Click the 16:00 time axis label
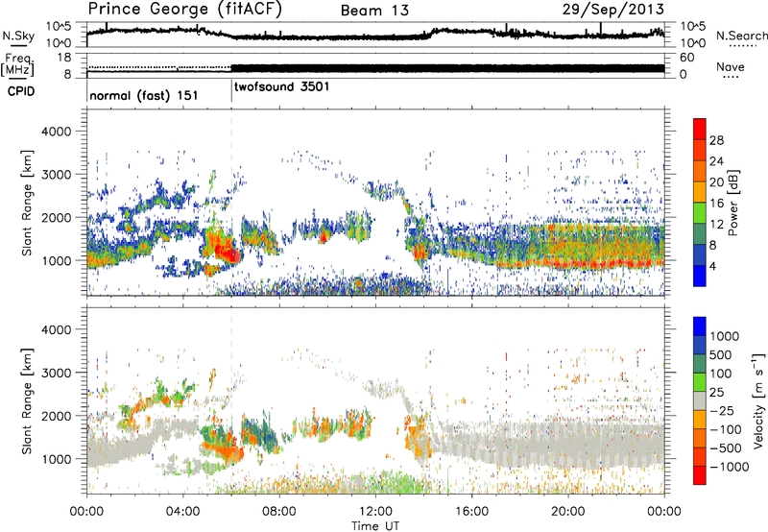 coord(471,512)
